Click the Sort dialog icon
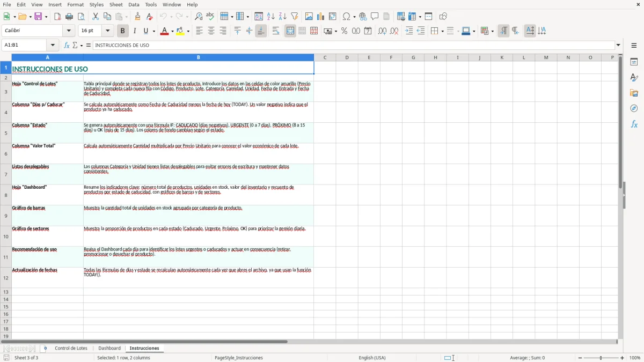Screen dimensions: 644x362 point(259,17)
